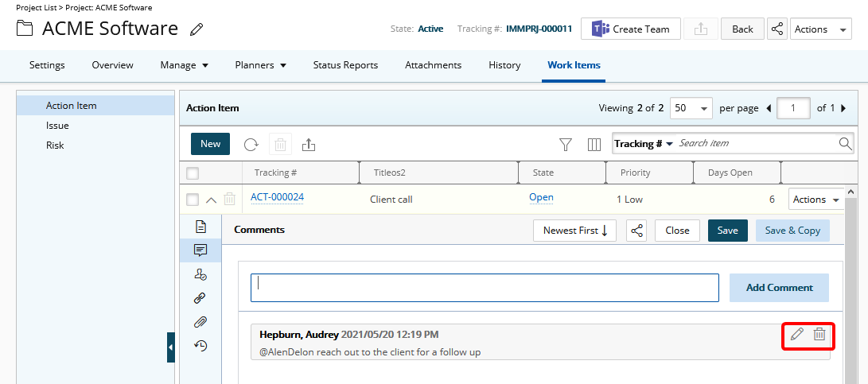This screenshot has width=868, height=384.
Task: Open the project Actions dropdown at top
Action: 820,29
